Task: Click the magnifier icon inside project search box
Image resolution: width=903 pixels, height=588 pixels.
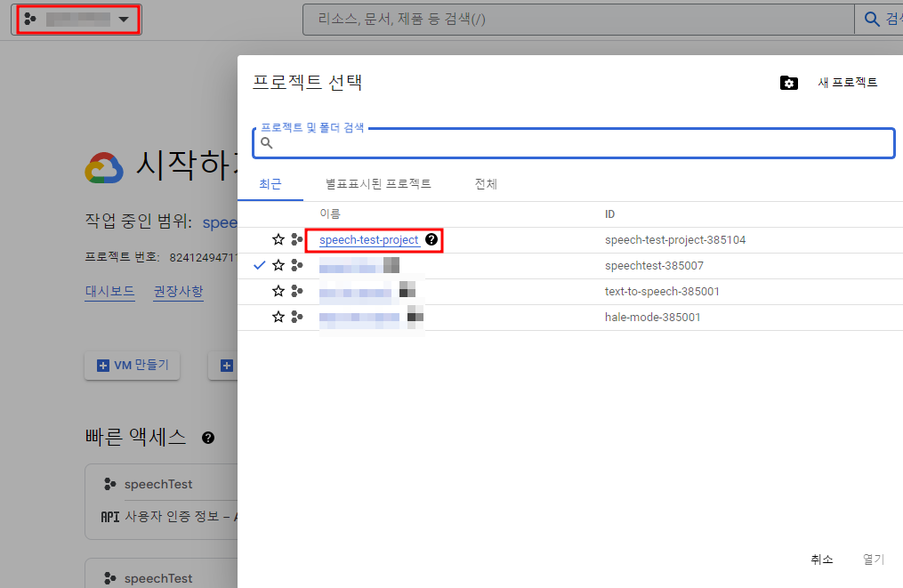Action: (x=266, y=143)
